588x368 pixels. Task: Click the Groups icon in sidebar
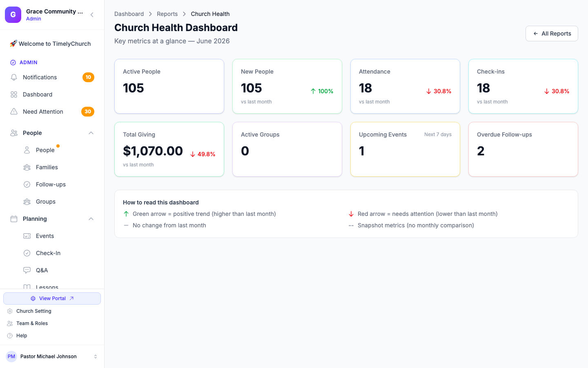point(27,202)
